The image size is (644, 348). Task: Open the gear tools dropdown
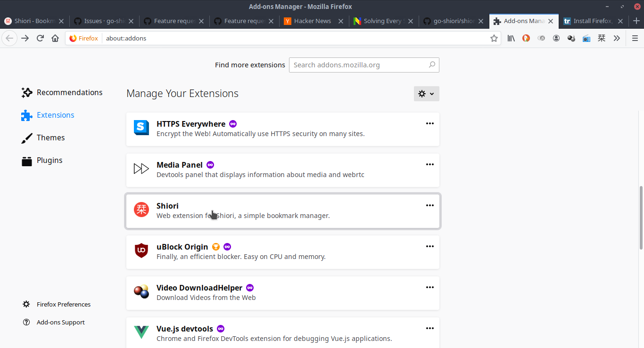point(426,94)
